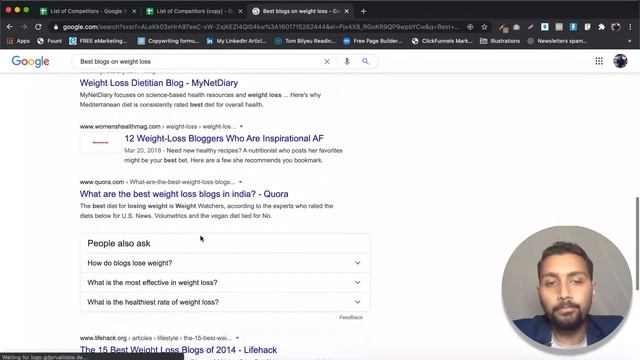Open the Tom Bilyeu Reading bookmark
640x360 pixels.
point(305,41)
